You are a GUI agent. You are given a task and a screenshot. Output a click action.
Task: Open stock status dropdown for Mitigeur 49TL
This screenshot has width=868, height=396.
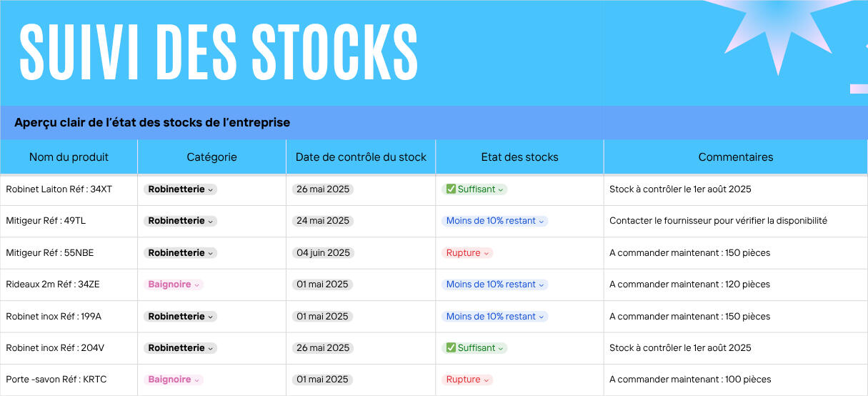pyautogui.click(x=494, y=221)
